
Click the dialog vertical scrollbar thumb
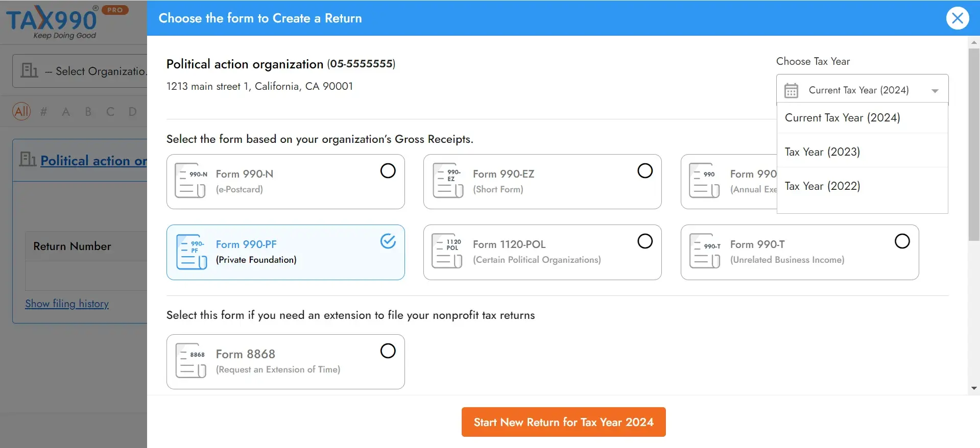(x=974, y=144)
